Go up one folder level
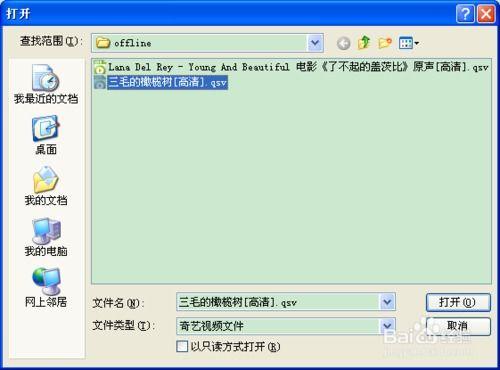This screenshot has height=370, width=500. [x=364, y=43]
